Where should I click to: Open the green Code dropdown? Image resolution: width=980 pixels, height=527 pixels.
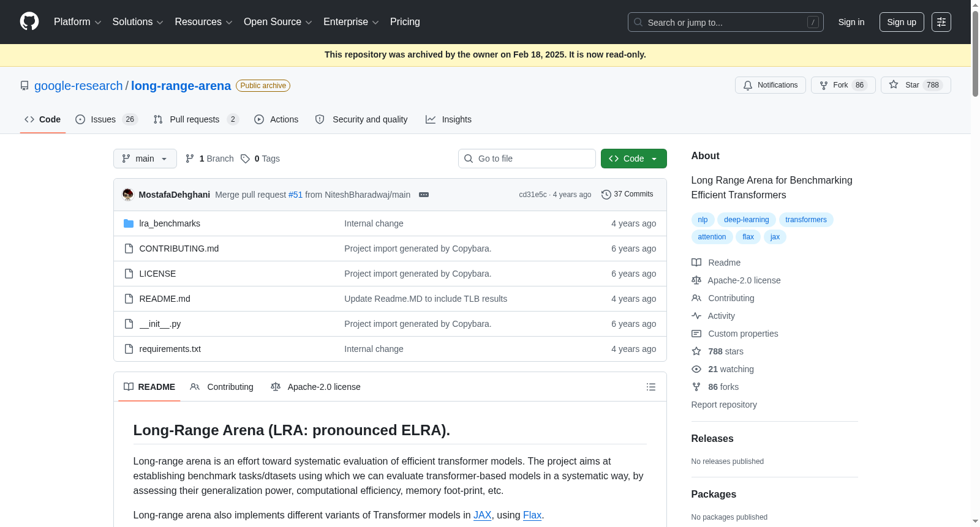coord(633,159)
